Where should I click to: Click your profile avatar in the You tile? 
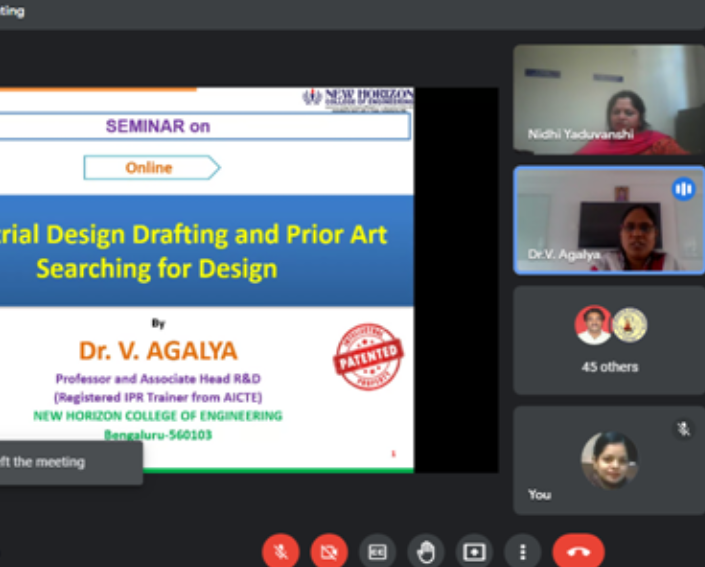click(610, 460)
